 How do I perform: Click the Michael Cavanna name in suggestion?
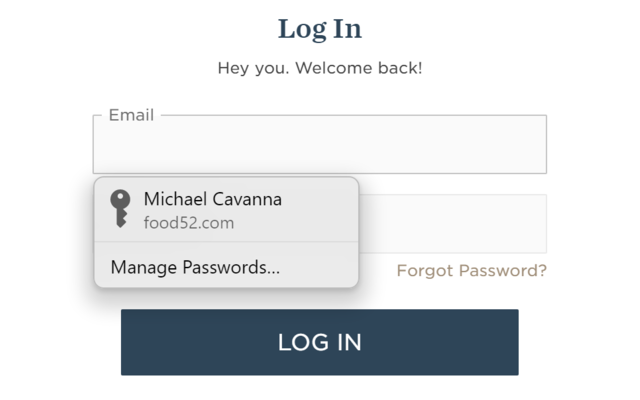[213, 199]
